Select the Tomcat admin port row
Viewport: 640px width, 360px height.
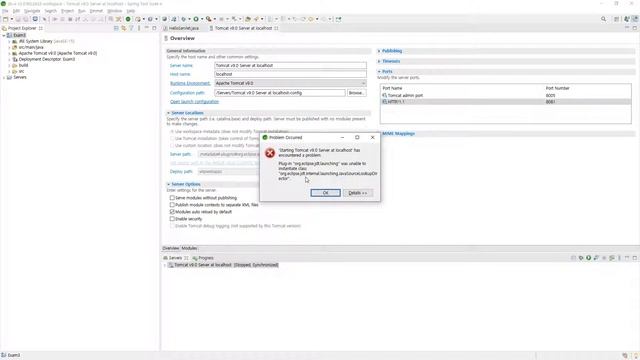505,95
